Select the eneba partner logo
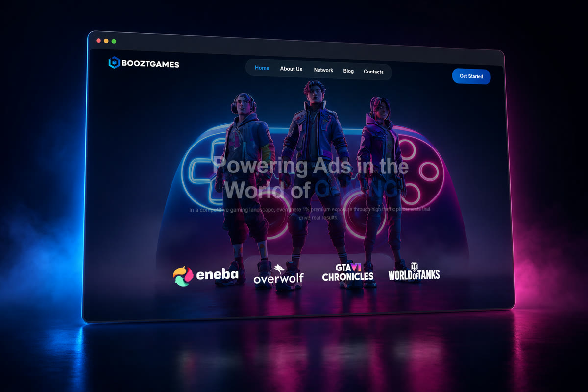Viewport: 588px width, 392px height. [206, 275]
